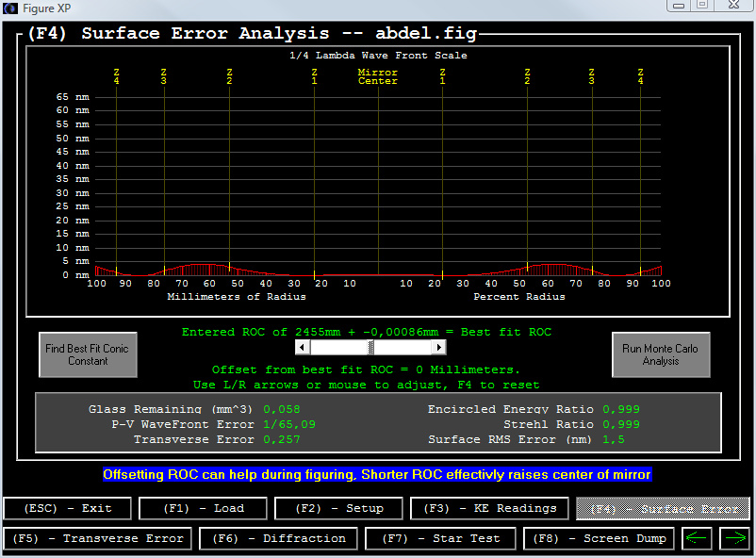The width and height of the screenshot is (756, 558).
Task: Click the Encircled Energy Ratio value
Action: click(621, 409)
